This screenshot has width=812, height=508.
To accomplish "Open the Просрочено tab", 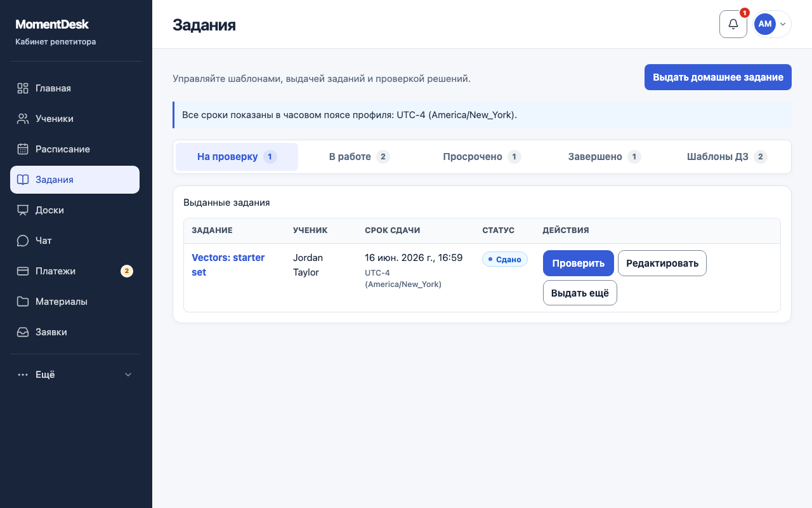I will [x=481, y=157].
